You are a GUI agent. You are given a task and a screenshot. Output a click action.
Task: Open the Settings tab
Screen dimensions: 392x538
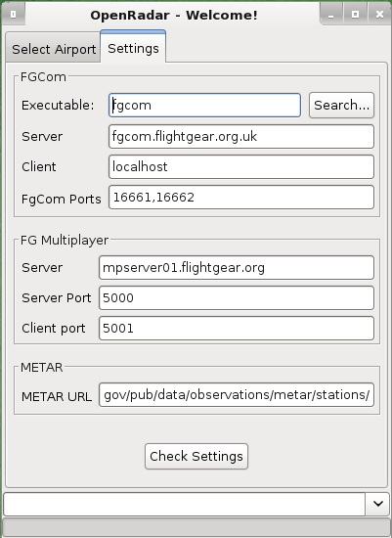(x=133, y=47)
